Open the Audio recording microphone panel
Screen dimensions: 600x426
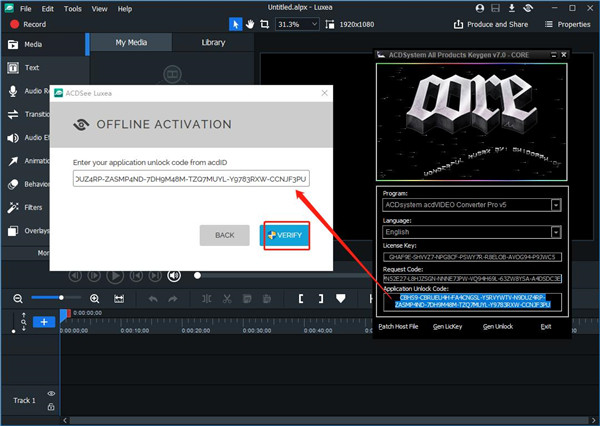click(x=26, y=91)
